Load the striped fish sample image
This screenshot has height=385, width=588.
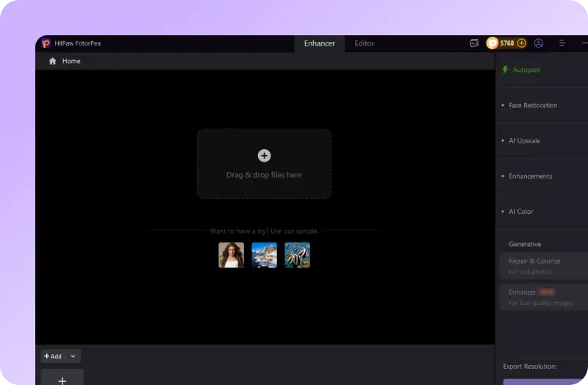point(298,255)
